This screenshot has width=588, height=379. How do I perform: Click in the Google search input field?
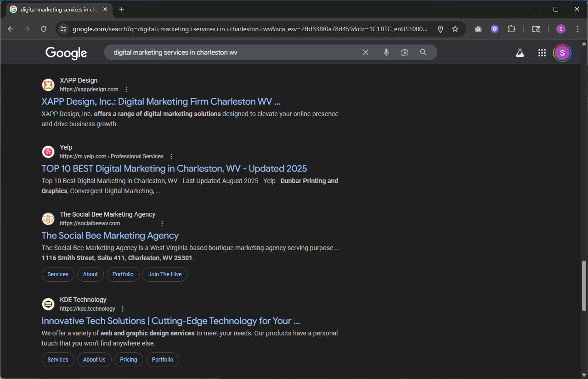(x=230, y=52)
